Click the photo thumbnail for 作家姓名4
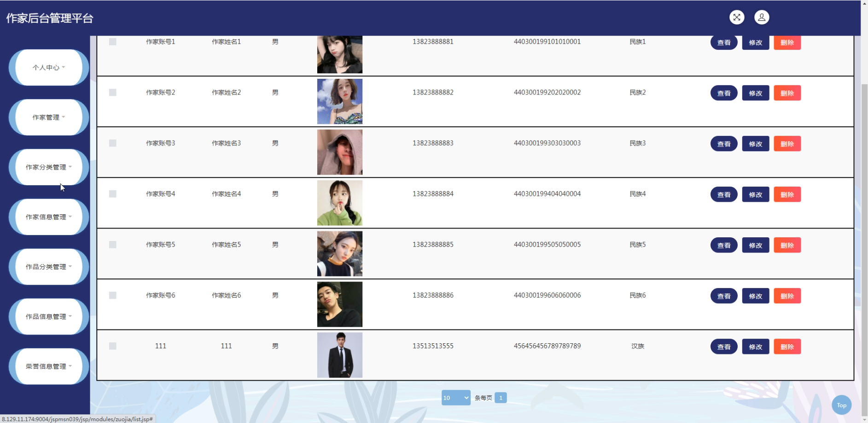The width and height of the screenshot is (868, 423). 340,203
